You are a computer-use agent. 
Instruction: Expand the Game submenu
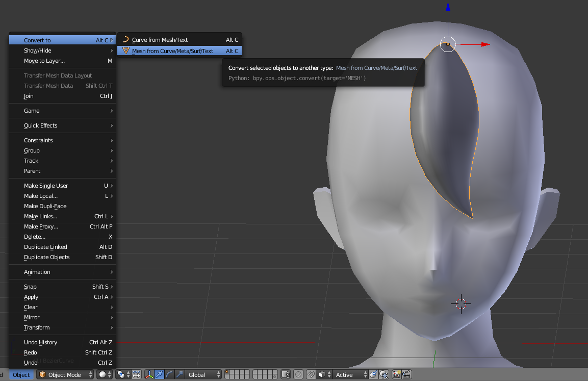[62, 111]
